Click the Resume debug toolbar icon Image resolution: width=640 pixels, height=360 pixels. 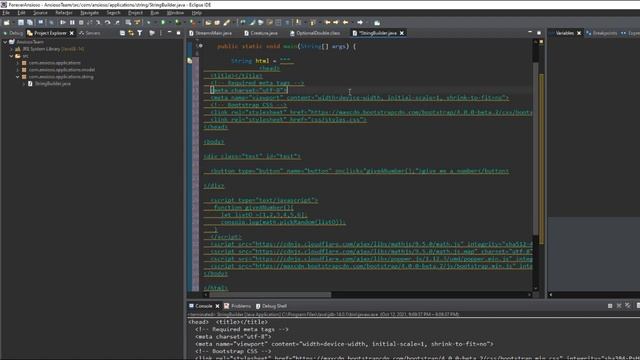tap(63, 22)
